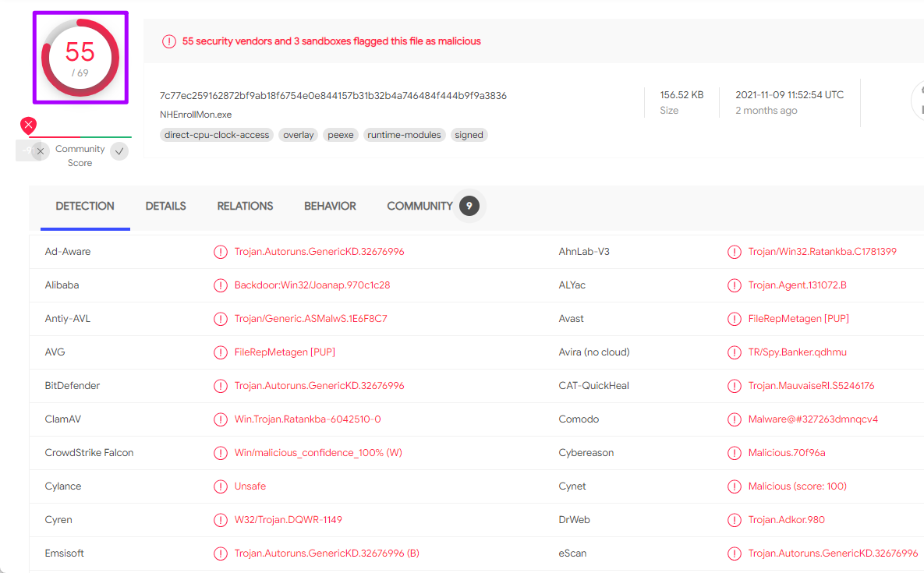Viewport: 924px width, 573px height.
Task: Select the runtime-modules tag
Action: [x=404, y=135]
